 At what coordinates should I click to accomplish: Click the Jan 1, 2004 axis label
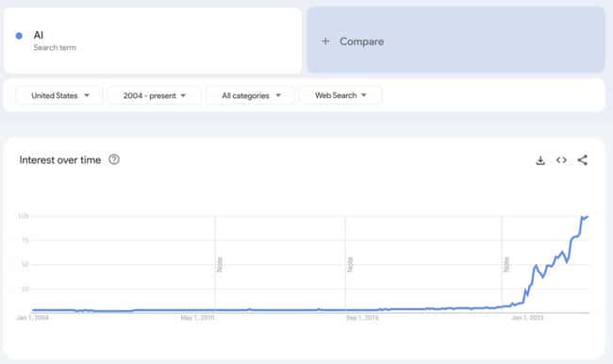[32, 318]
